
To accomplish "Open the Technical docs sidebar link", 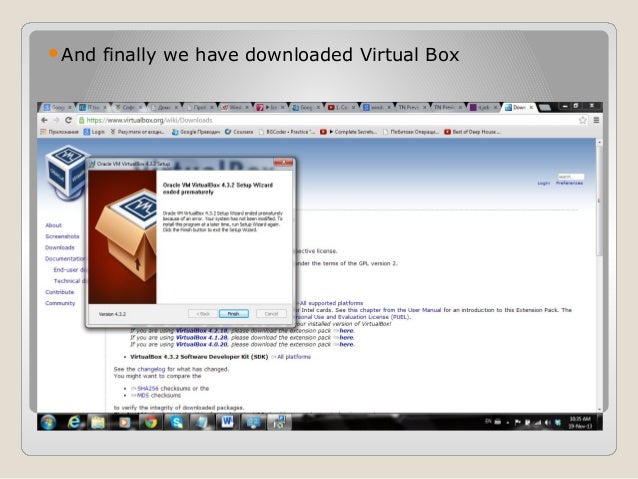I will point(70,281).
